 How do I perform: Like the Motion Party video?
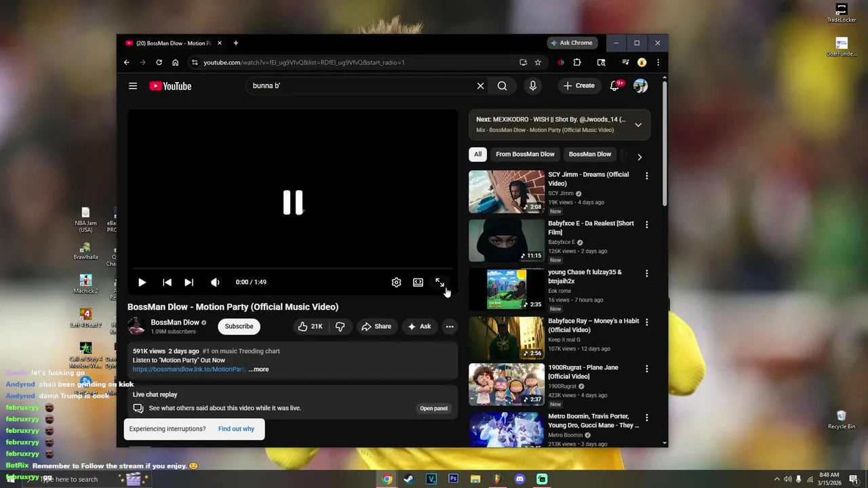click(310, 327)
